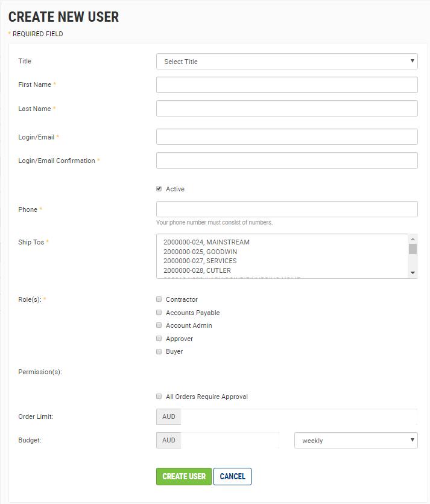
Task: Enable All Orders Require Approval
Action: [159, 397]
